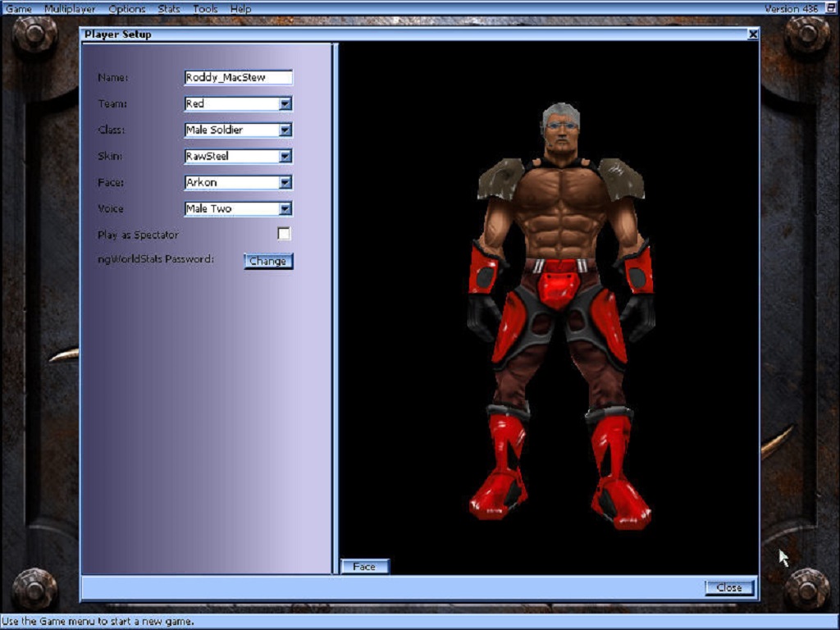Enable the Play as Spectator checkbox
Viewport: 840px width, 630px height.
coord(284,234)
